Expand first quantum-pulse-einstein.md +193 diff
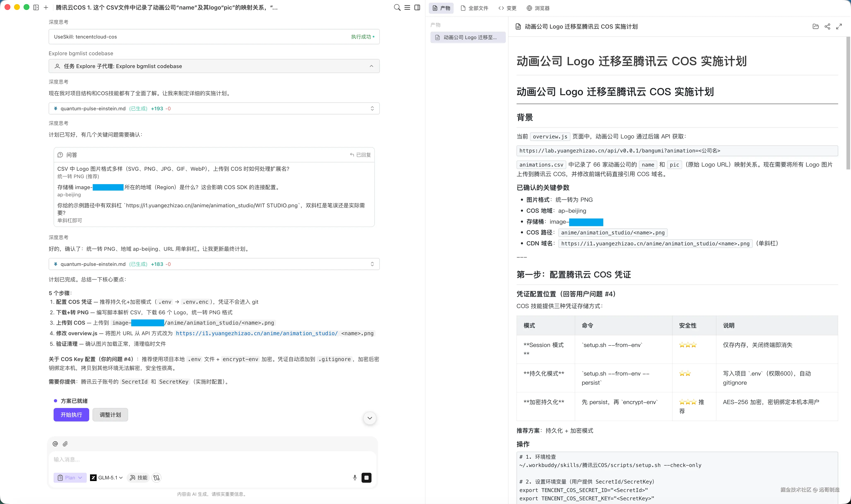 point(372,109)
